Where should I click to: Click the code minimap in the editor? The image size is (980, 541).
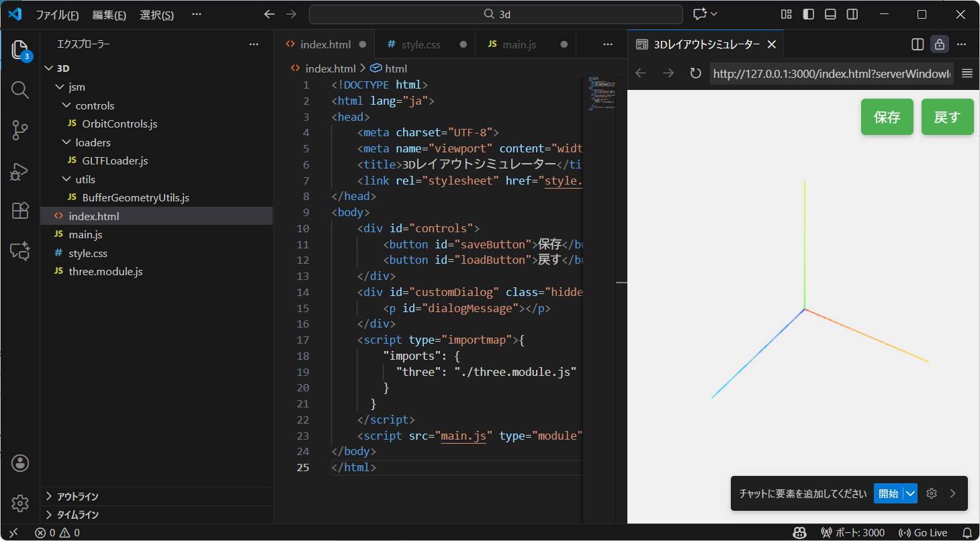click(x=601, y=94)
